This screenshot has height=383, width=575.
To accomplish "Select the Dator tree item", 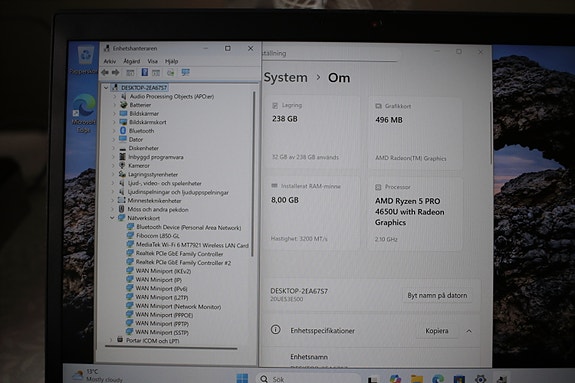I will [136, 139].
